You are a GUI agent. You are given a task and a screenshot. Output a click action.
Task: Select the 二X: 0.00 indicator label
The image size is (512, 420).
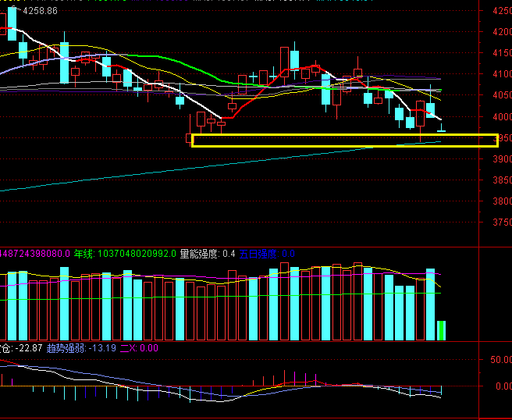click(139, 348)
